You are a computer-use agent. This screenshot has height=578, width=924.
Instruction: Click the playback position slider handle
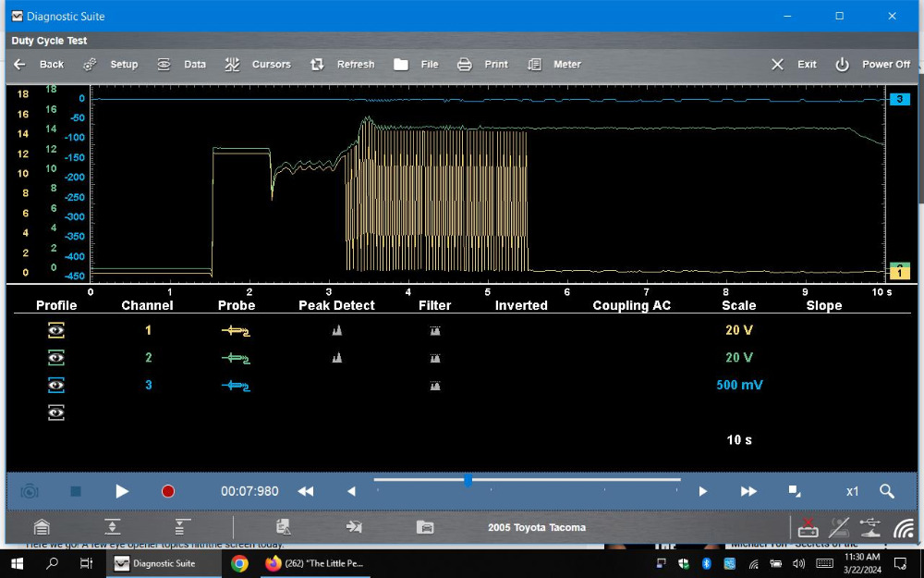click(468, 480)
